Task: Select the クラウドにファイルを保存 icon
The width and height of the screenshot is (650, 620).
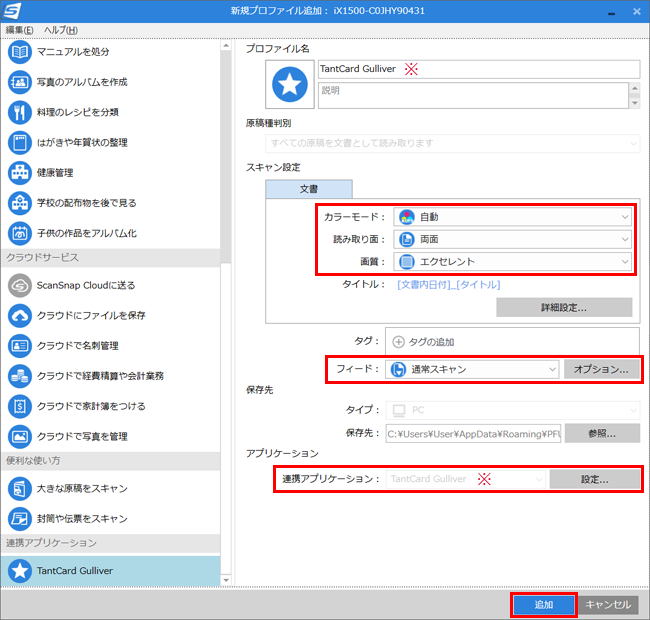Action: point(19,315)
